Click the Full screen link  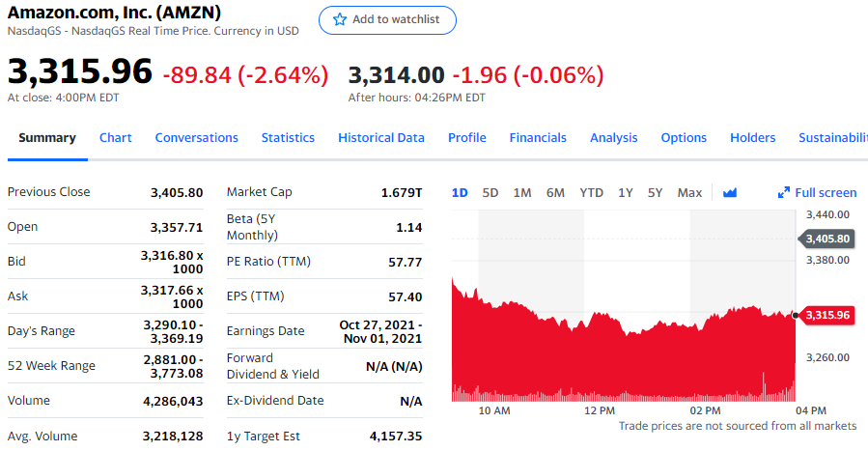pyautogui.click(x=826, y=193)
